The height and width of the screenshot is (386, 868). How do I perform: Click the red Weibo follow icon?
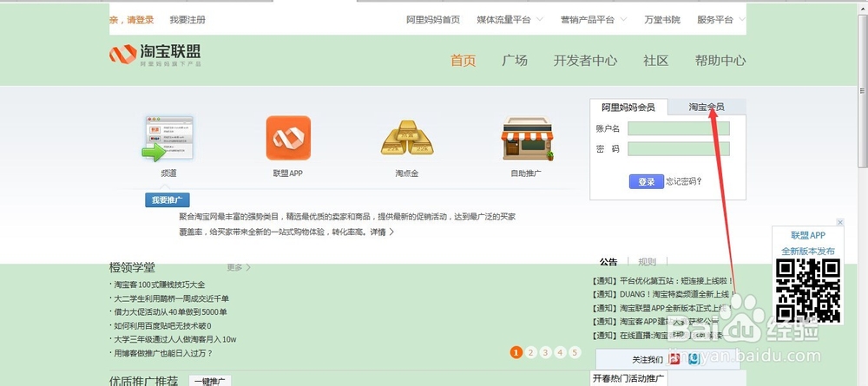coord(674,359)
